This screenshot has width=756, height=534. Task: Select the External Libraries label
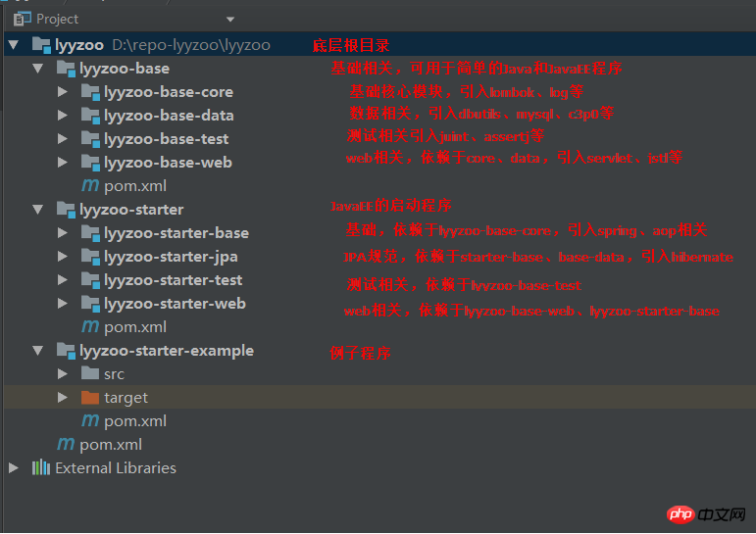[116, 468]
